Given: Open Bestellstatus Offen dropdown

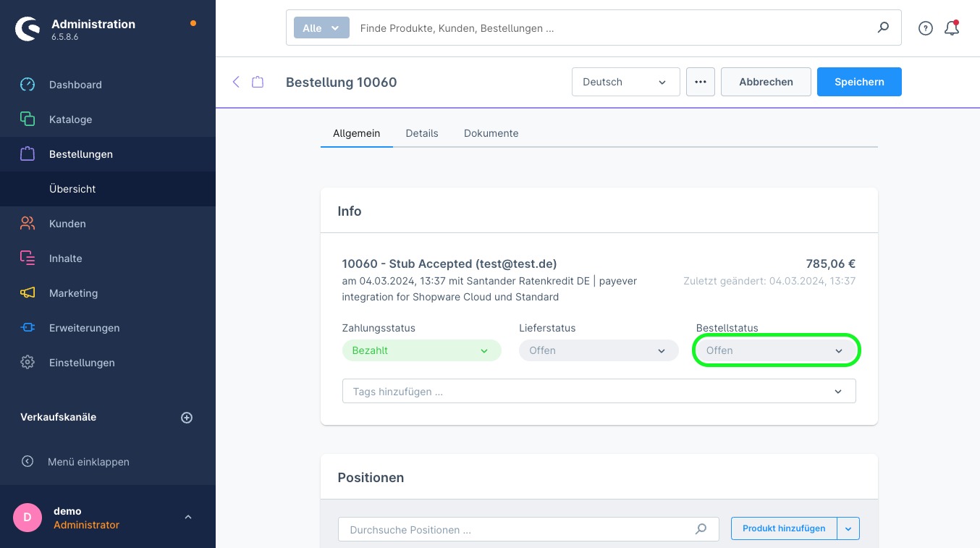Looking at the screenshot, I should [x=776, y=350].
